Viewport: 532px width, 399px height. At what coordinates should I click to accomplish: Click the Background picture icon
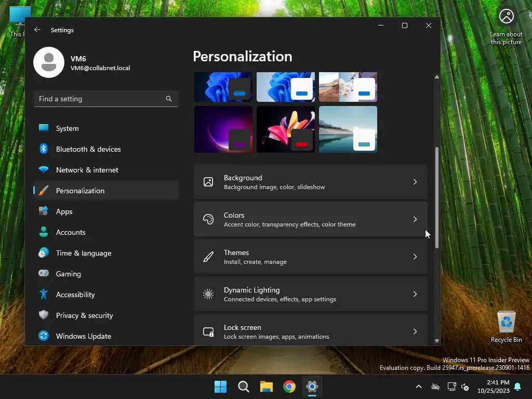click(x=208, y=182)
